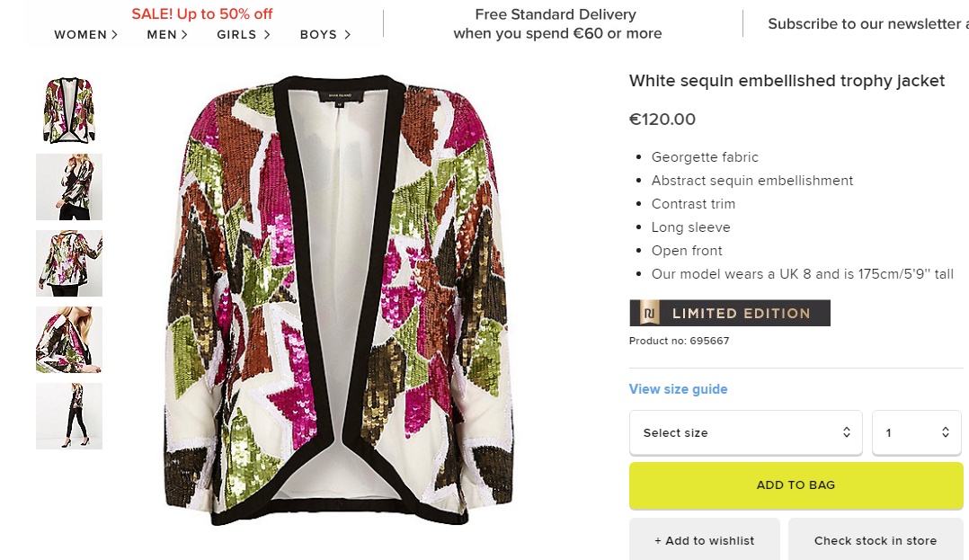Expand the GIRLS category

243,35
